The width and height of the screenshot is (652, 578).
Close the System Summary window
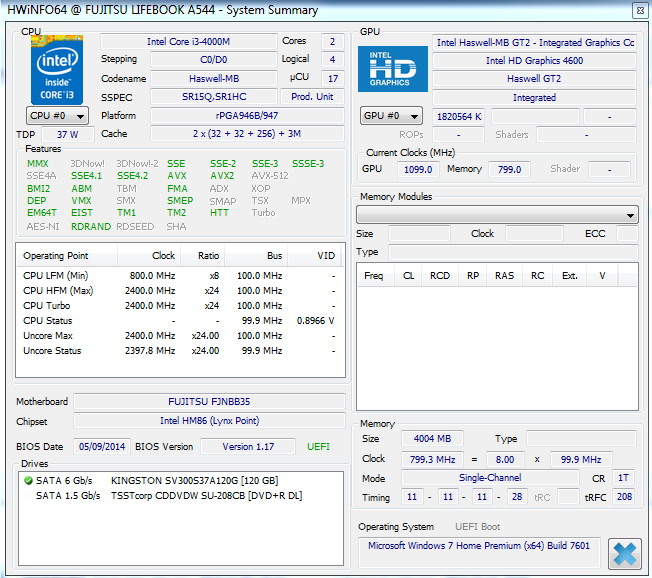[x=640, y=10]
